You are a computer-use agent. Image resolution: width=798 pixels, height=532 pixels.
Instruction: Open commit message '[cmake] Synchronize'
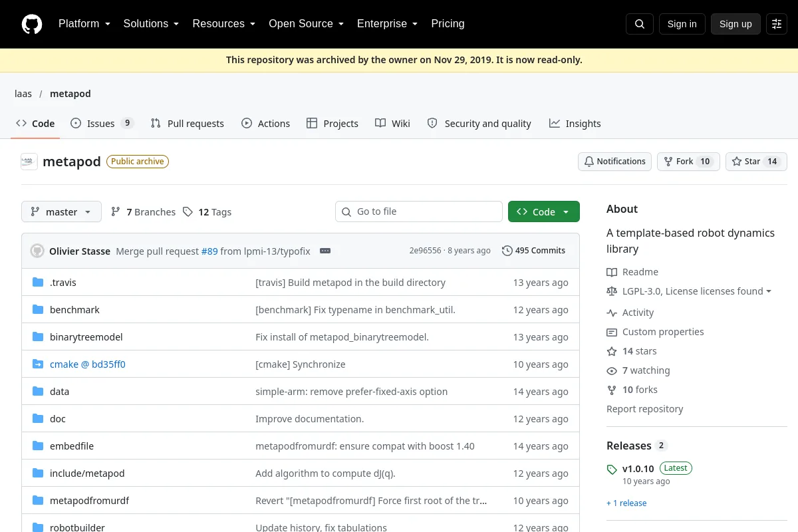(x=301, y=364)
